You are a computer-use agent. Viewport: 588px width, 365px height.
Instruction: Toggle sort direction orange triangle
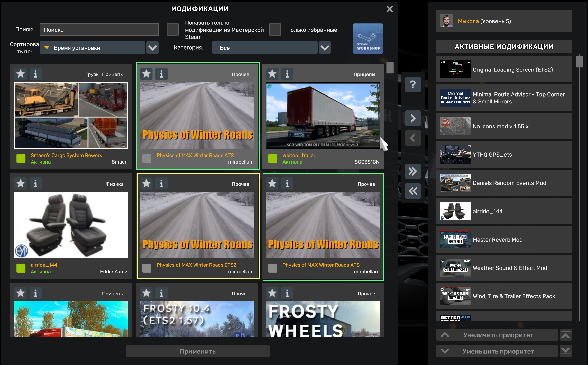click(x=47, y=48)
